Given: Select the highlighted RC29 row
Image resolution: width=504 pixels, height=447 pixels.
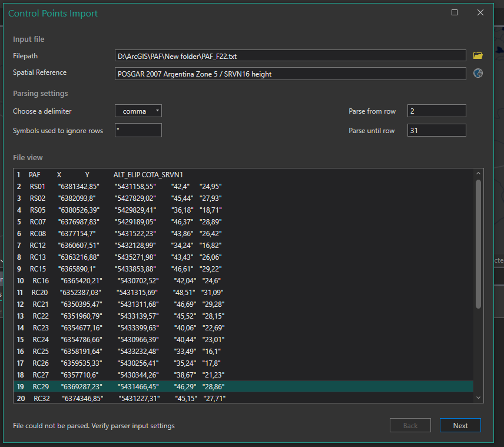Looking at the screenshot, I should [177, 386].
